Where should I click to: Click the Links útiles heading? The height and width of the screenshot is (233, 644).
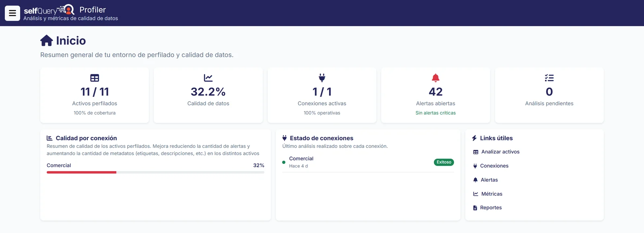tap(496, 138)
